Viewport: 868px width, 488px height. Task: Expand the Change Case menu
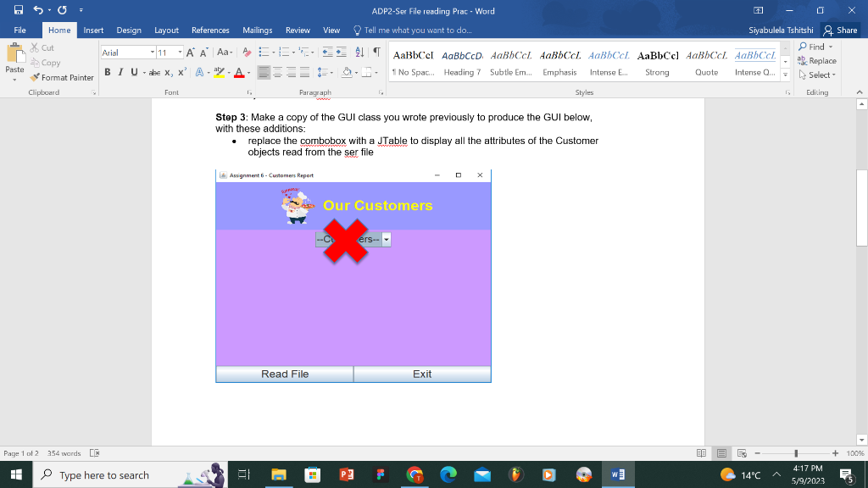pos(224,53)
